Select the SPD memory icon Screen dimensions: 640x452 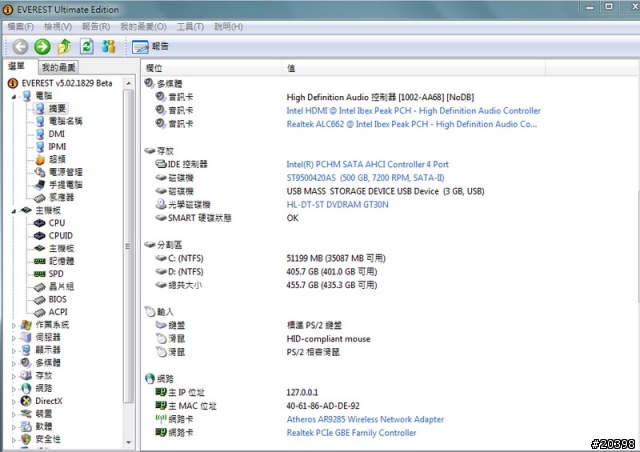40,274
